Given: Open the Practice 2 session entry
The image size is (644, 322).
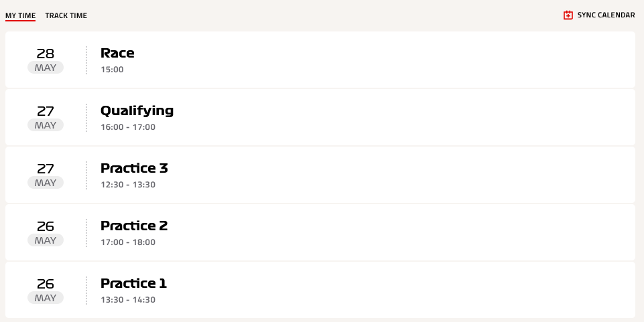Looking at the screenshot, I should pos(320,232).
